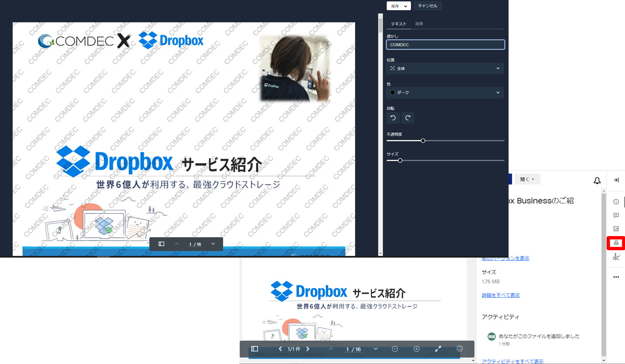The image size is (625, 364).
Task: Adjust the 不透明度 opacity slider handle
Action: pos(423,140)
